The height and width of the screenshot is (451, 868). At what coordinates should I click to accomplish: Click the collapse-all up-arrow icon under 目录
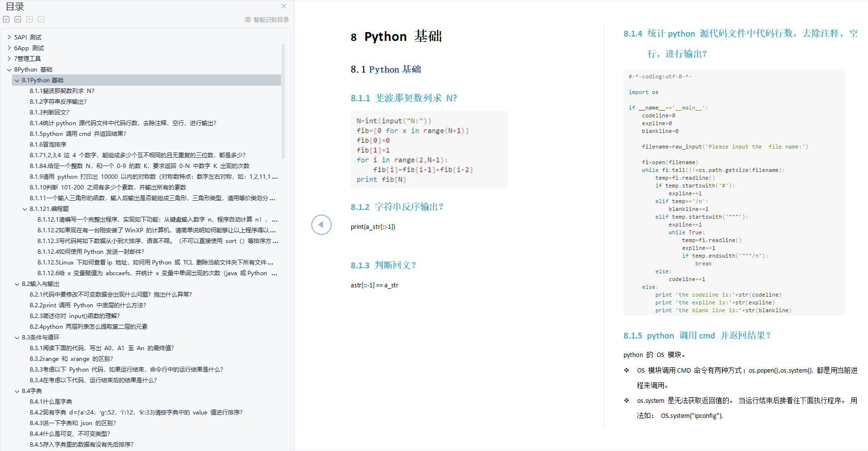point(18,19)
